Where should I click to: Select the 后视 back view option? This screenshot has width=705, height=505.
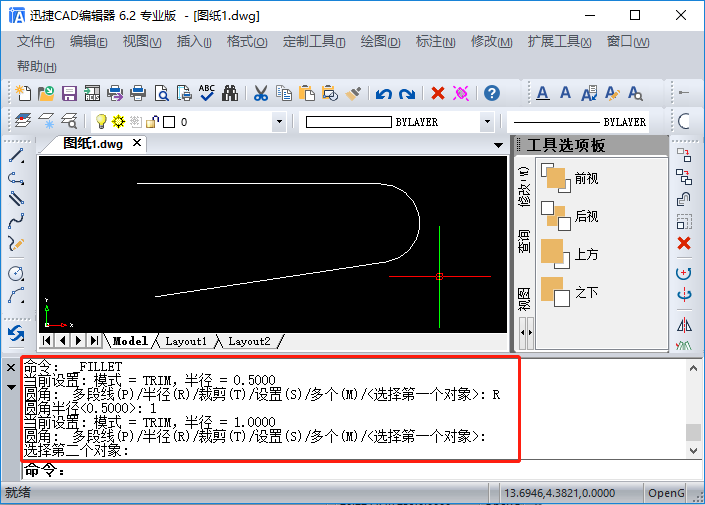570,216
